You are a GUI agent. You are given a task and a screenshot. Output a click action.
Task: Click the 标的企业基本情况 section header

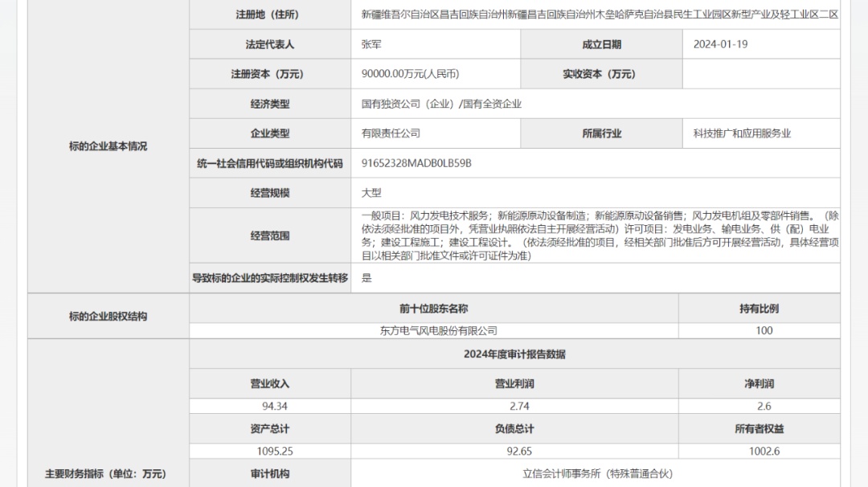pos(108,146)
